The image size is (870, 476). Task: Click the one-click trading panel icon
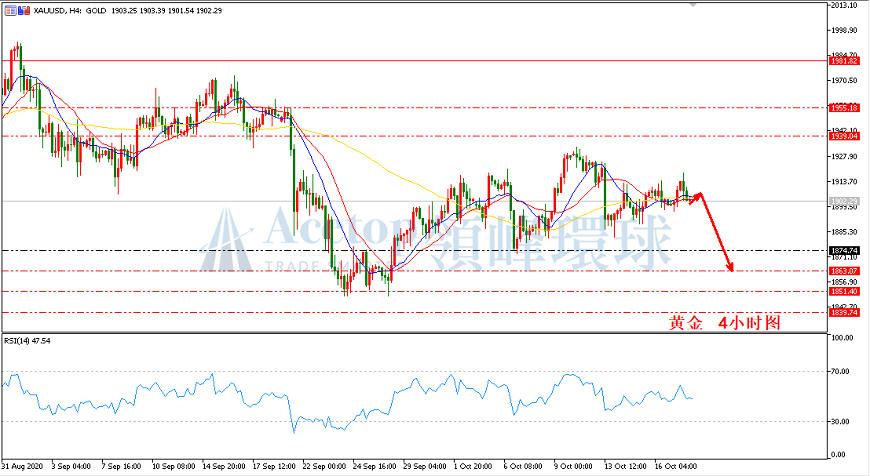tap(10, 11)
